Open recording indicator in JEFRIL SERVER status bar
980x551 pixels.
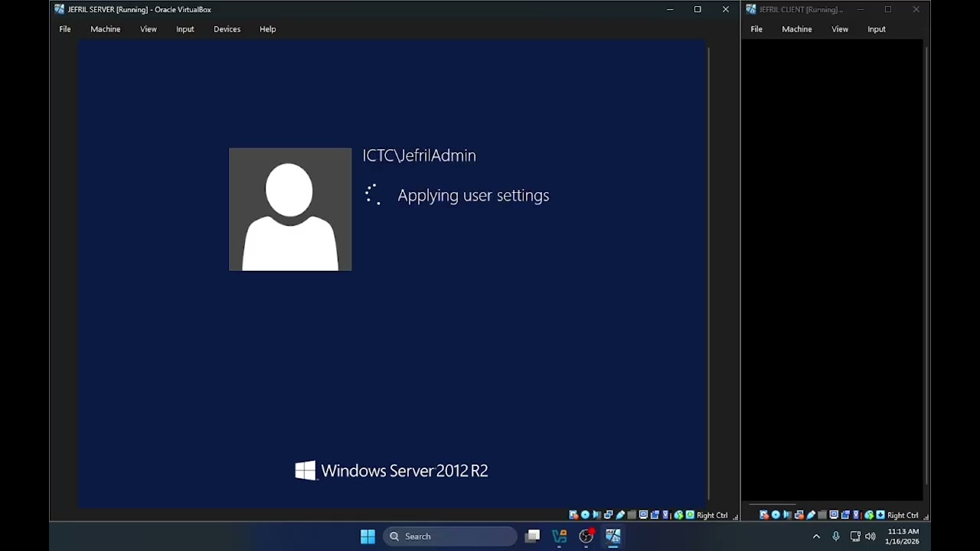pos(655,515)
